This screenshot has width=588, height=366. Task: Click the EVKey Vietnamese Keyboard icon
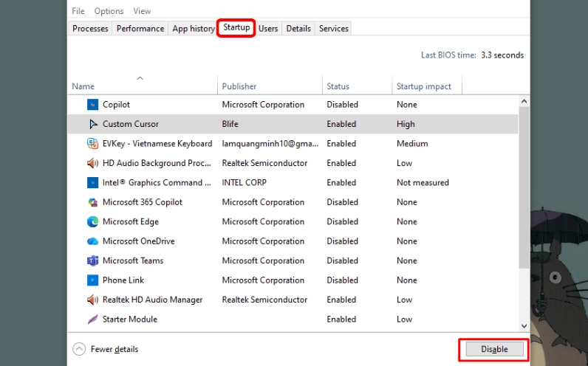(93, 144)
